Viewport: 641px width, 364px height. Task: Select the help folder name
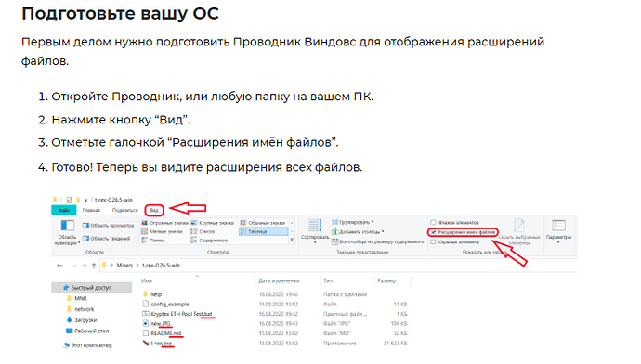click(156, 294)
